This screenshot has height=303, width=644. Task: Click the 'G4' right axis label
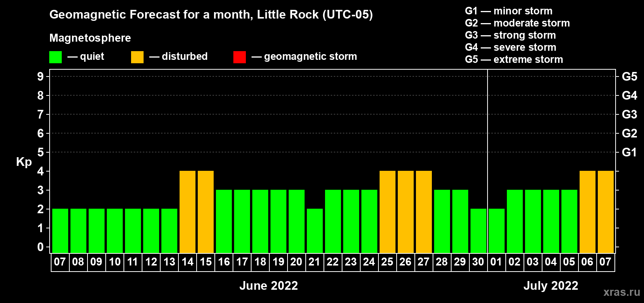coord(630,95)
